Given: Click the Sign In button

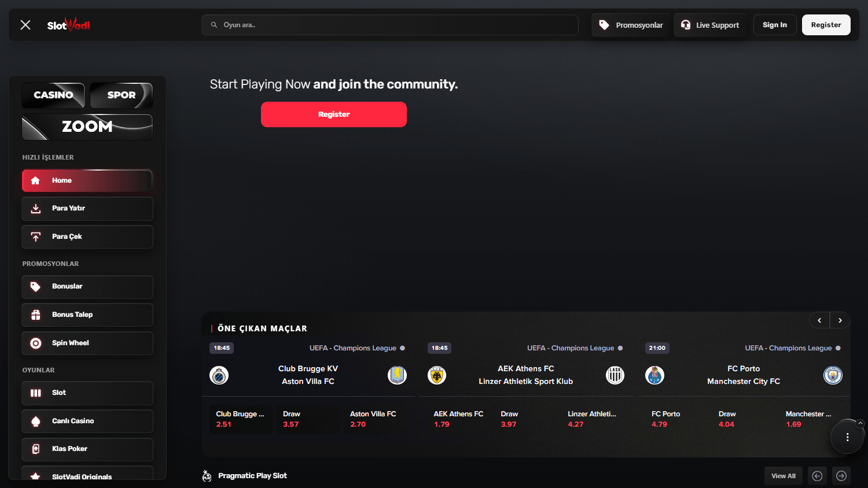Looking at the screenshot, I should 775,25.
